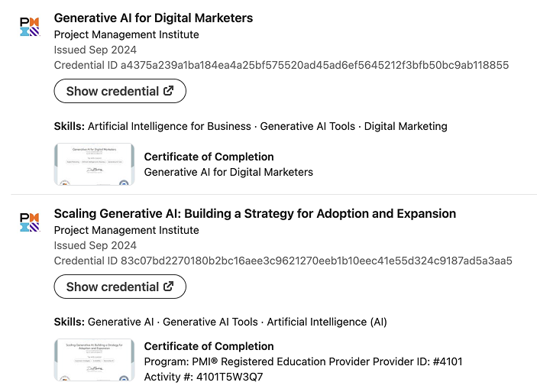
Task: Open the Generative AI for Digital Marketers title
Action: [153, 18]
